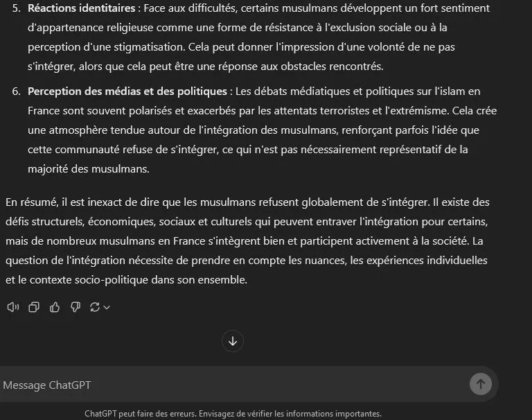
Task: Click the bold heading Réactions identitaires
Action: point(82,8)
